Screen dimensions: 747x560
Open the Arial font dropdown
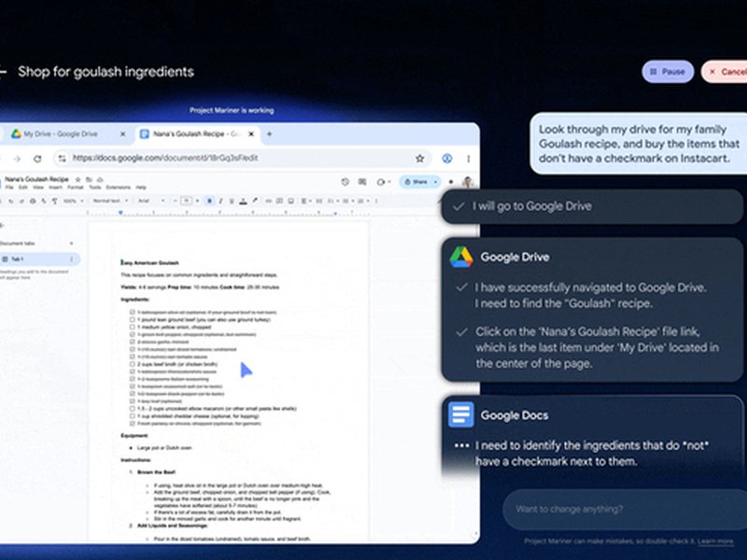pos(151,201)
